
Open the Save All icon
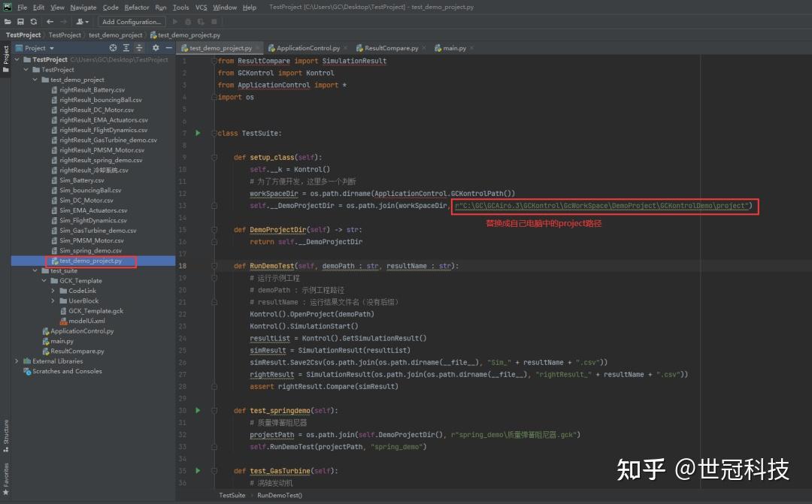coord(20,21)
